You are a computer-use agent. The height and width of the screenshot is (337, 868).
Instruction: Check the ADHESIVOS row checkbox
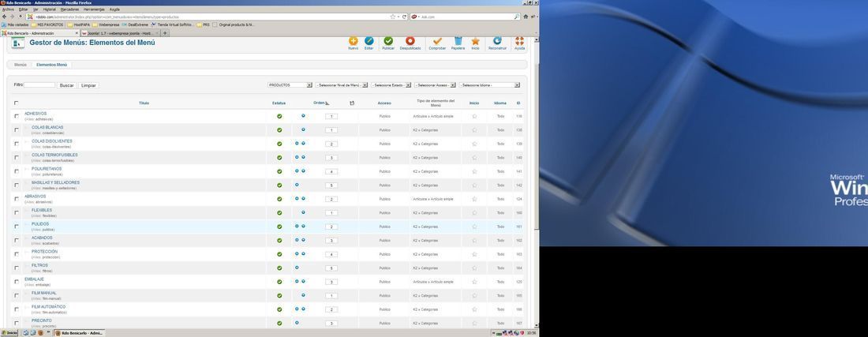(17, 116)
